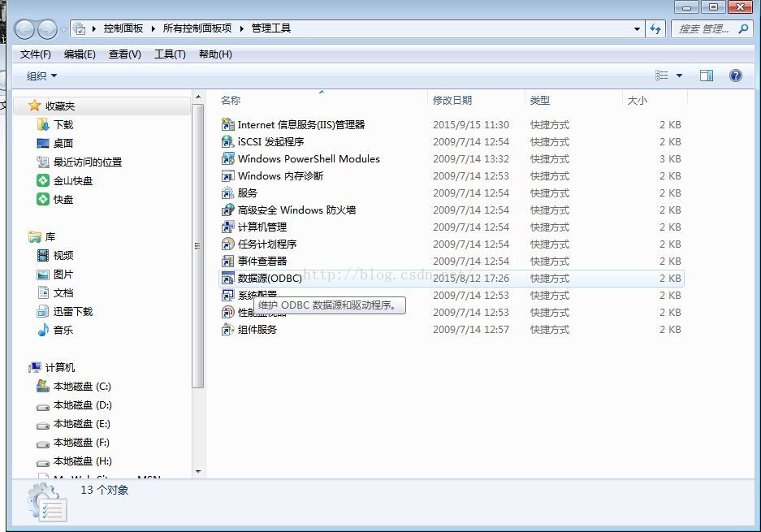The width and height of the screenshot is (761, 532).
Task: Select the 任务计划程序 clock icon
Action: pos(227,244)
